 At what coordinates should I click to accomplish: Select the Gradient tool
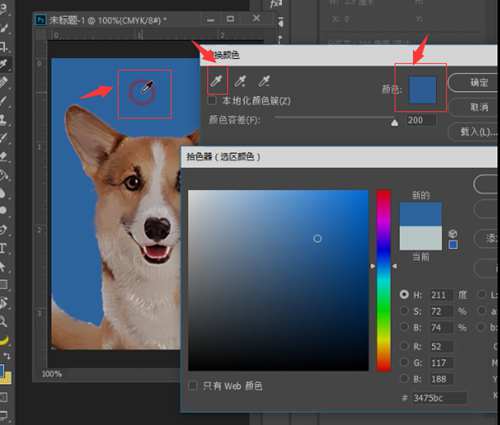[3, 174]
